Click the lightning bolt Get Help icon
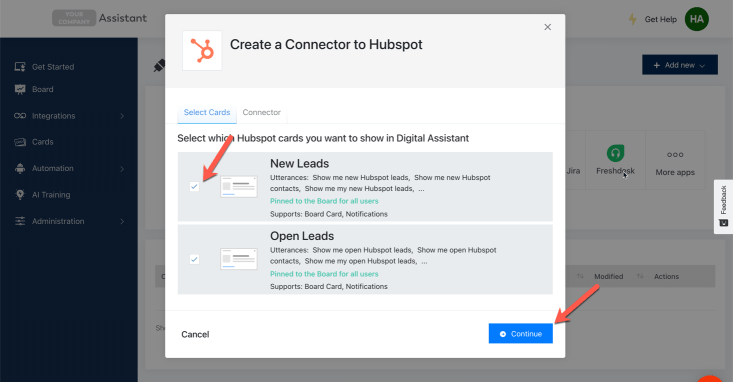This screenshot has width=733, height=382. pos(632,19)
